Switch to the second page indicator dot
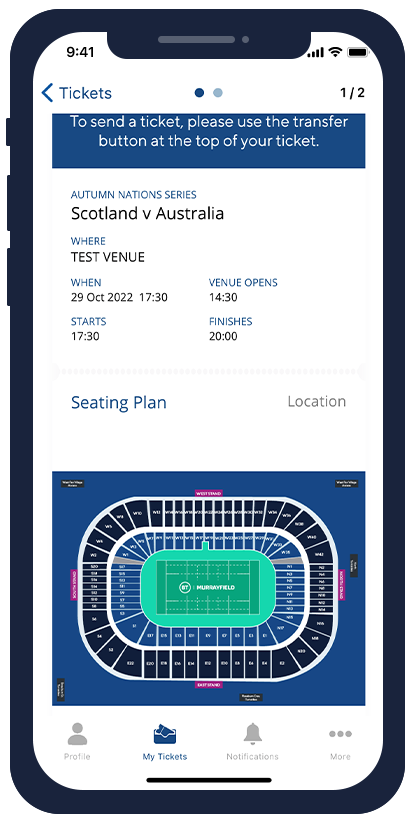Image resolution: width=417 pixels, height=827 pixels. (218, 93)
